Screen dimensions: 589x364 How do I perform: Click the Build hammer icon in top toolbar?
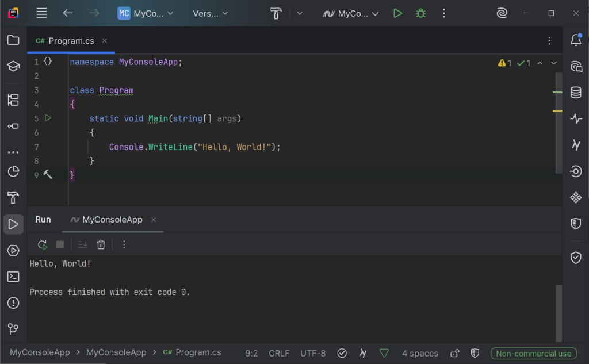276,13
